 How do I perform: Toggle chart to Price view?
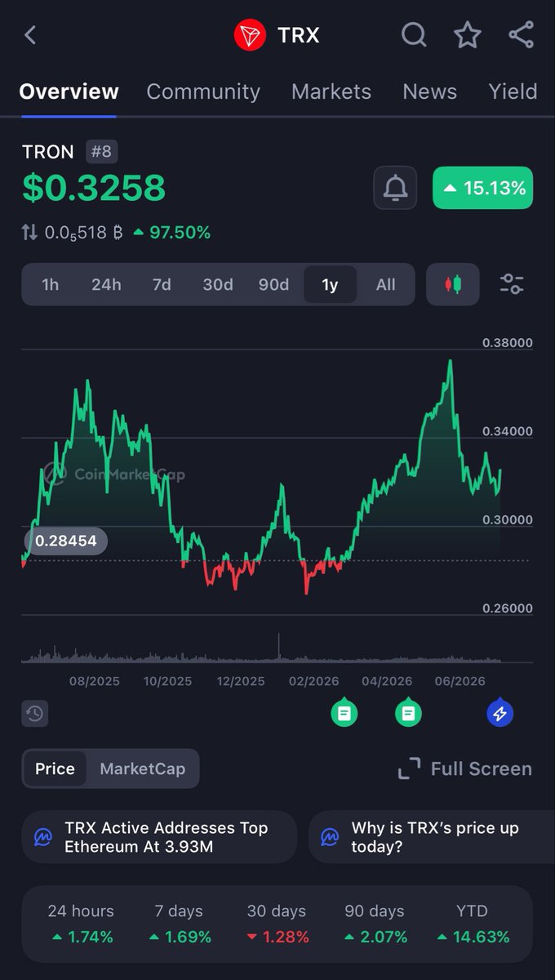point(55,768)
